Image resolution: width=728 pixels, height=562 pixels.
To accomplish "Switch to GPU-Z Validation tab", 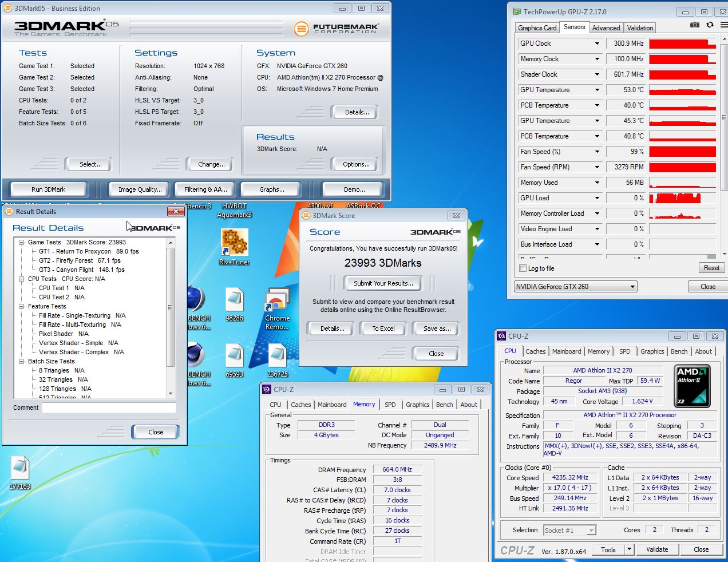I will [x=640, y=27].
